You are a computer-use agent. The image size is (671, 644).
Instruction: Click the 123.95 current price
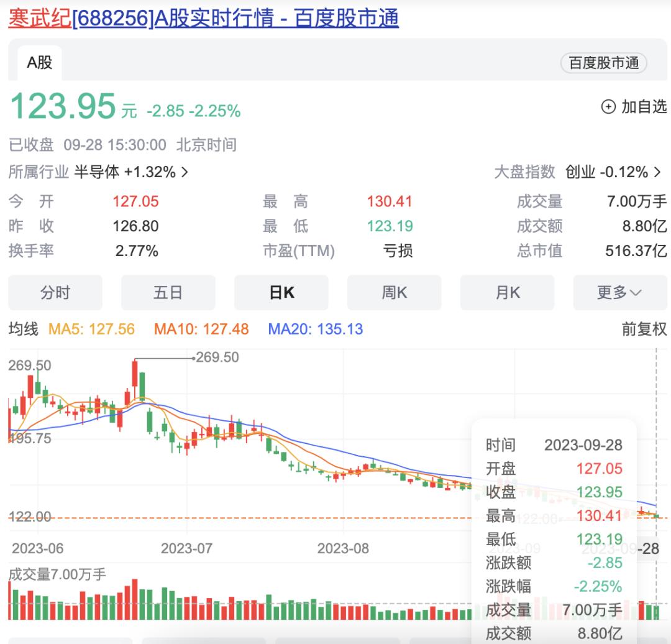pos(63,106)
